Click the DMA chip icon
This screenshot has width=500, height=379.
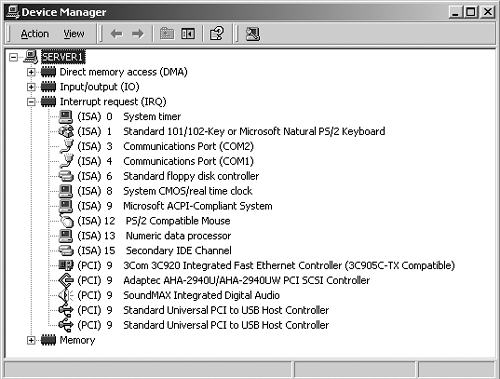coord(48,72)
